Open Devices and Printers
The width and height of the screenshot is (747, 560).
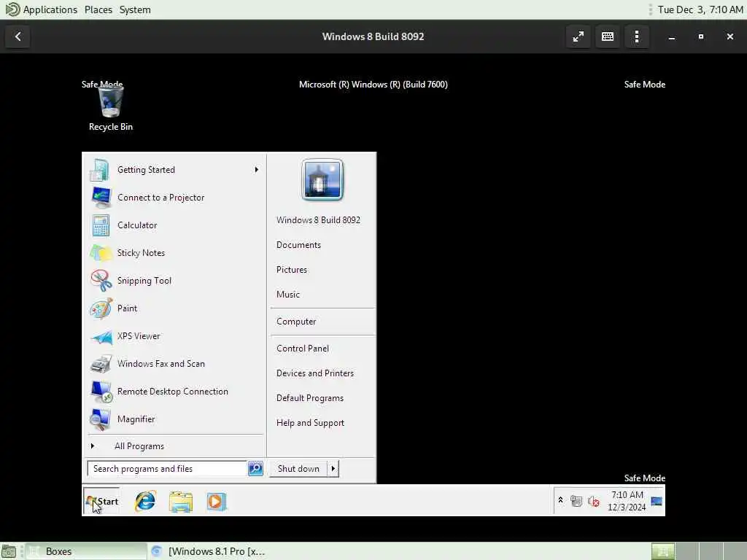click(x=315, y=373)
